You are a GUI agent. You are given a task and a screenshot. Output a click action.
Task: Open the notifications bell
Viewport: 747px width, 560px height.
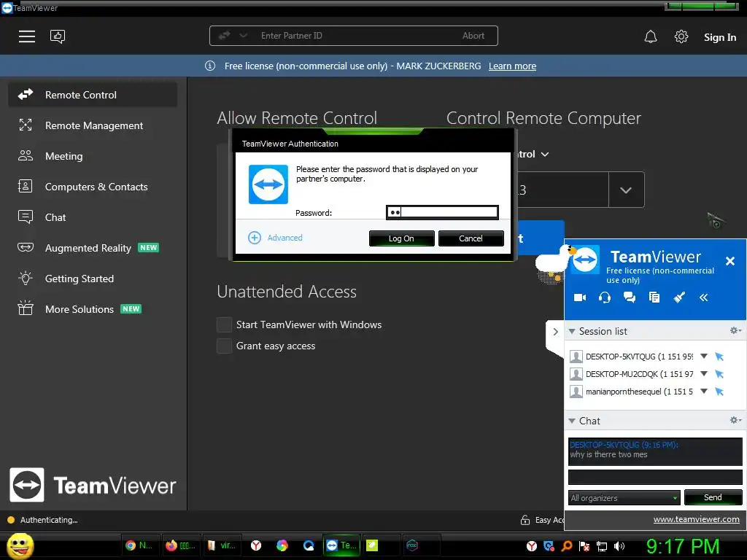click(650, 36)
